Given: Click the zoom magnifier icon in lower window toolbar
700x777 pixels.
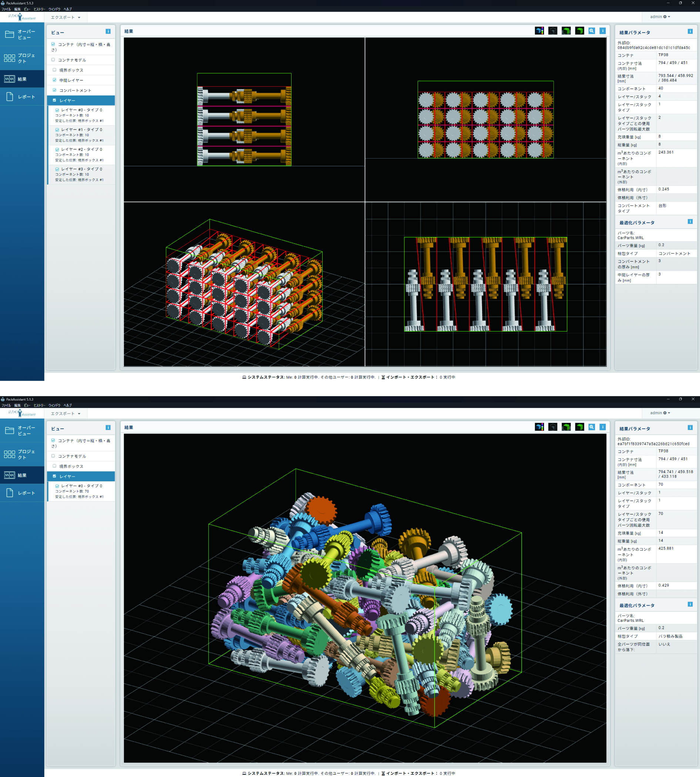Looking at the screenshot, I should tap(592, 427).
